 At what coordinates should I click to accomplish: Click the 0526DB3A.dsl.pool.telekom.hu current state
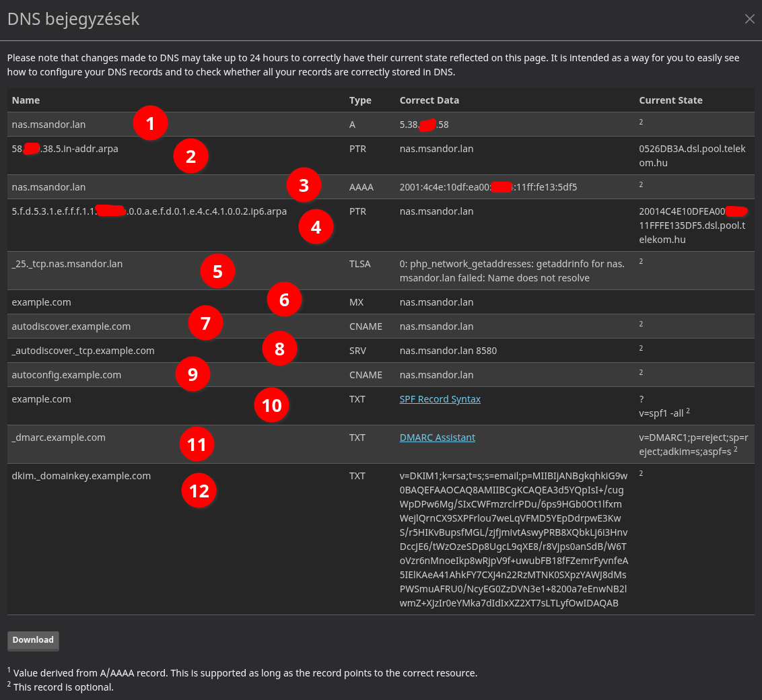coord(692,156)
